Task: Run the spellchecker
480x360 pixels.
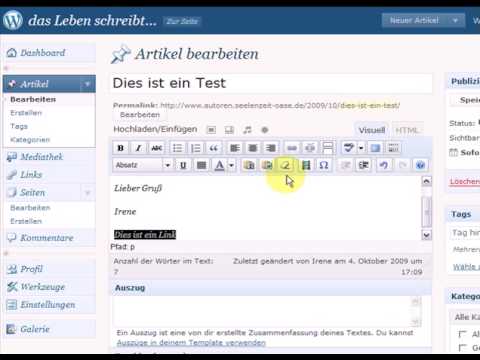Action: tap(348, 148)
